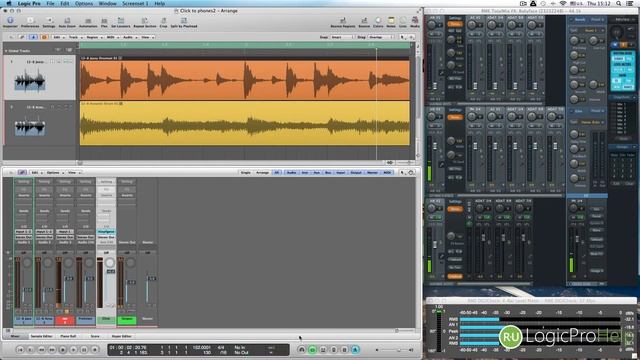Open the Drag mode Overlap dropdown

(x=380, y=37)
